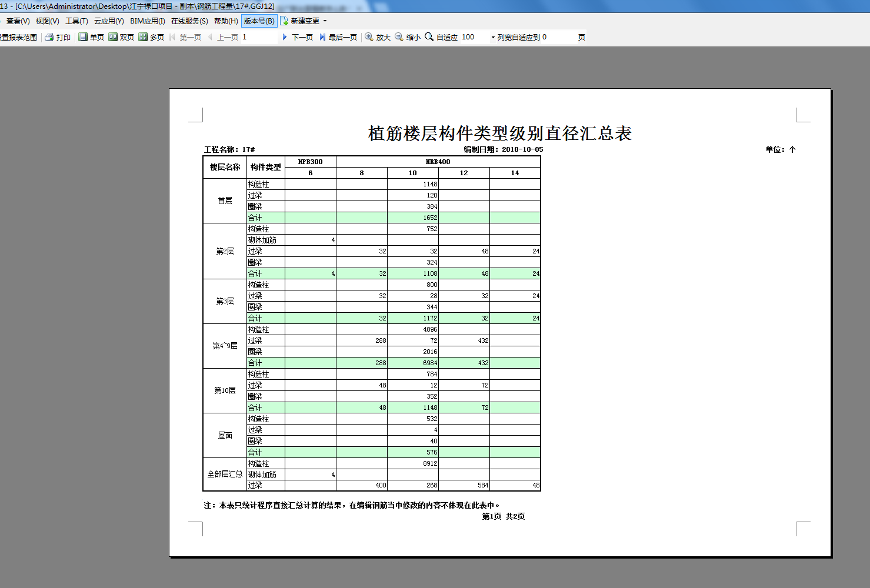
Task: Open the 帮助(H) menu
Action: tap(226, 21)
